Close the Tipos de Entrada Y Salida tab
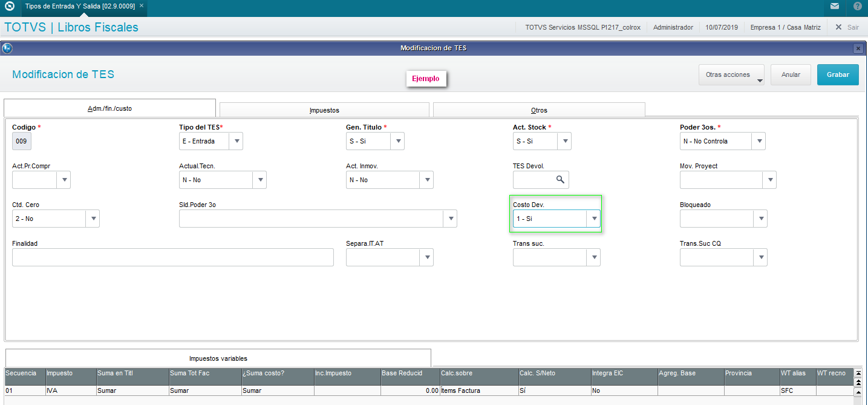This screenshot has height=405, width=868. point(142,5)
